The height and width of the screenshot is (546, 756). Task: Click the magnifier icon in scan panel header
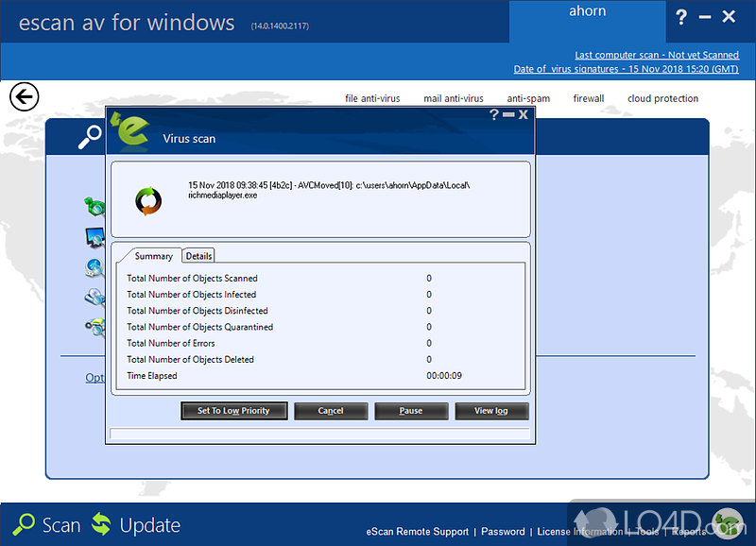coord(90,137)
